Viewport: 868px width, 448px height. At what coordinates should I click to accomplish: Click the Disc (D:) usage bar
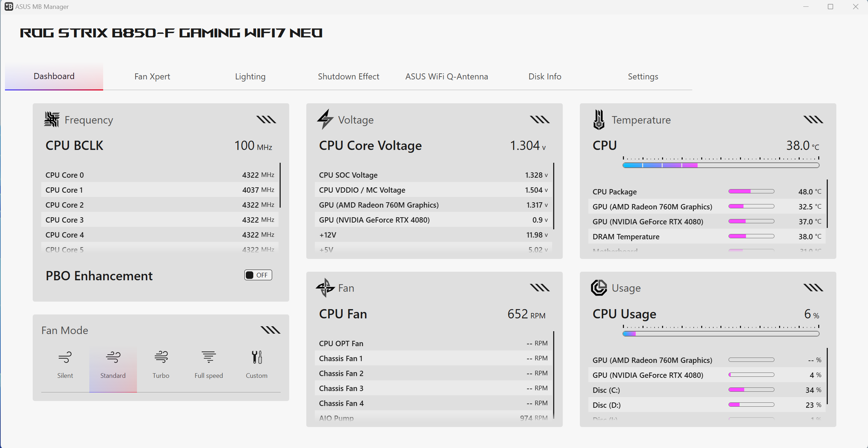coord(751,405)
